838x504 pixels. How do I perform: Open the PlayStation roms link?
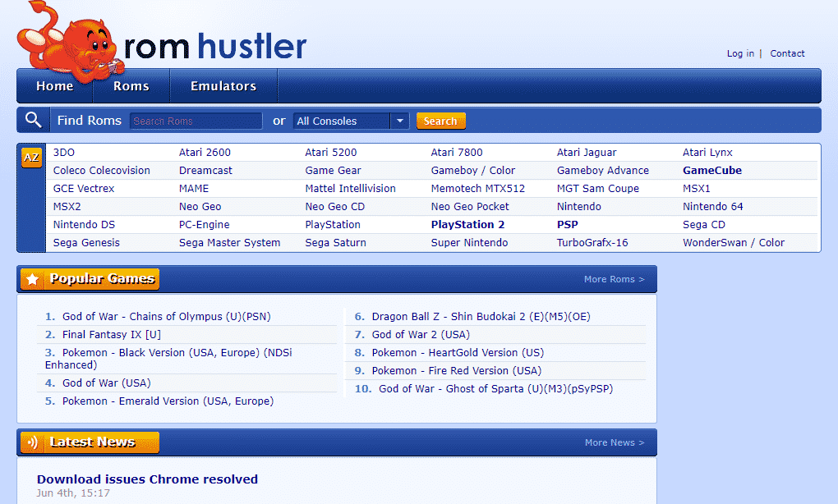click(333, 225)
